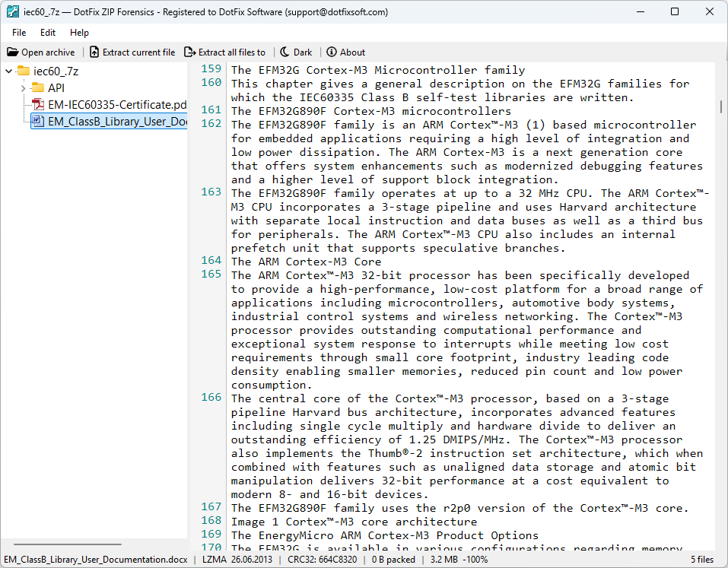Click status bar date 26.06.2013
The height and width of the screenshot is (568, 728).
coord(252,560)
